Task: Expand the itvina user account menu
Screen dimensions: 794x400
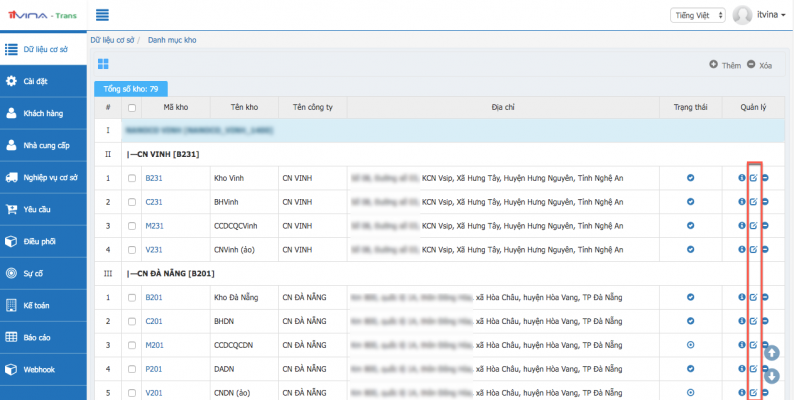Action: (x=759, y=15)
